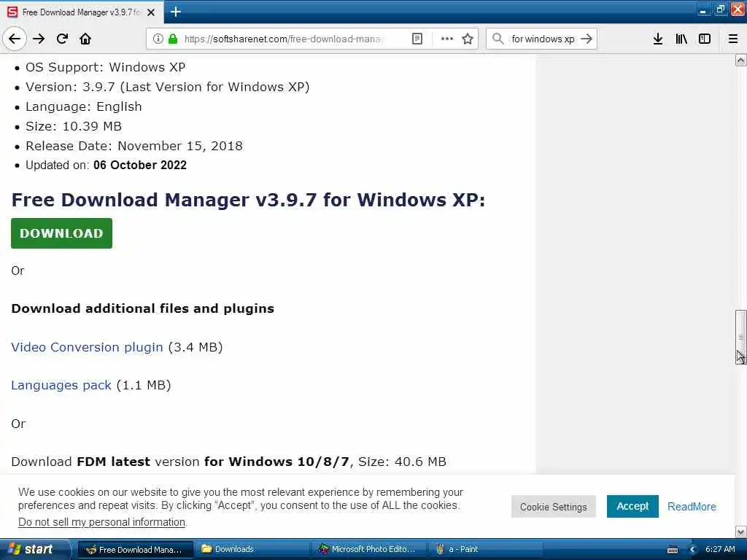The width and height of the screenshot is (747, 560).
Task: Go forward to next page
Action: pos(39,39)
